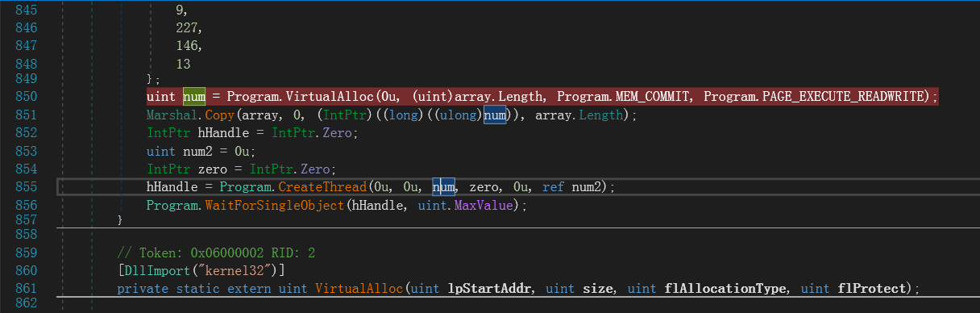Click the 'Marshal' class name on line 851

[x=172, y=115]
